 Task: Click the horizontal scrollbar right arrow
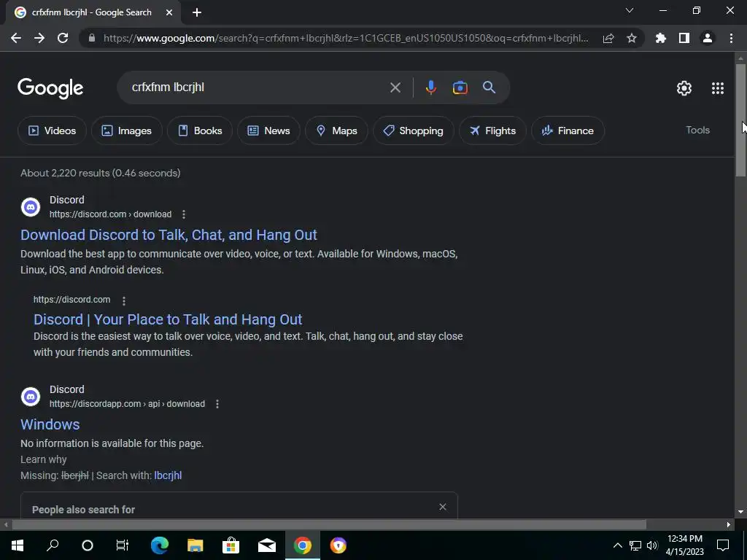(729, 525)
